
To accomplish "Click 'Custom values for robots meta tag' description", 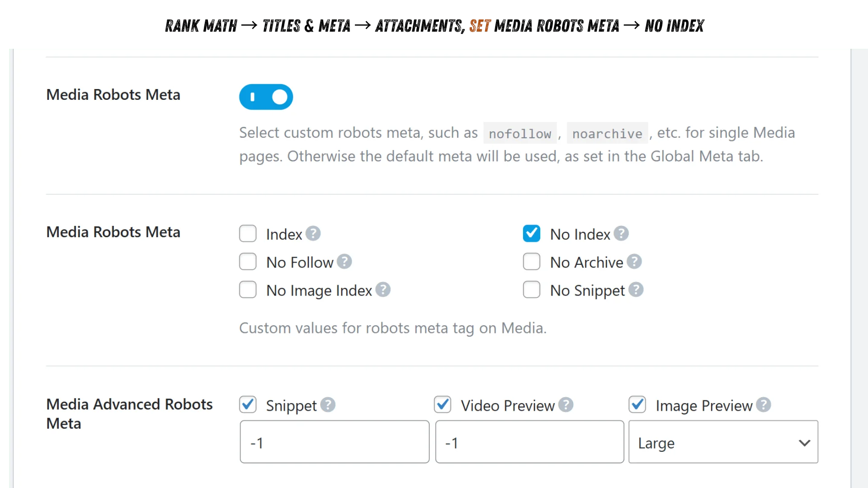I will click(393, 328).
